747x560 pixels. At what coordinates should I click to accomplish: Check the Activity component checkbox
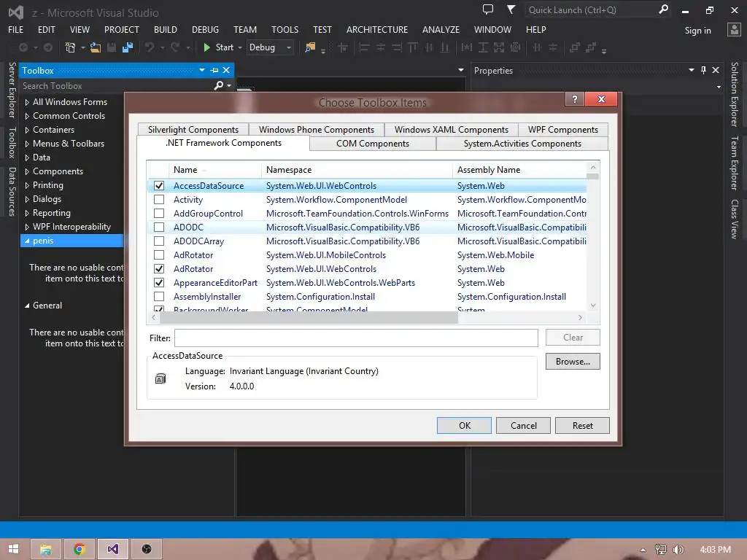tap(159, 200)
